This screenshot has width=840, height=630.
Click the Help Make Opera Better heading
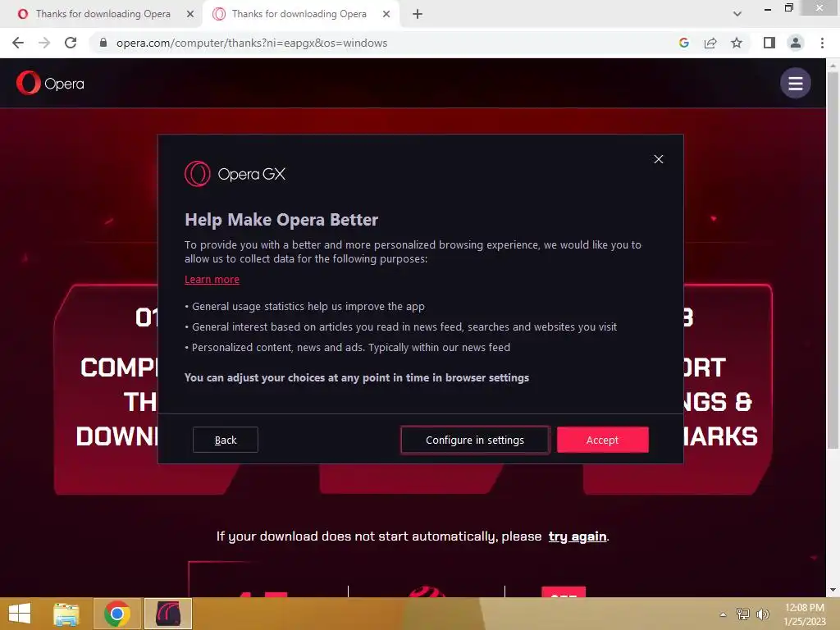tap(281, 220)
